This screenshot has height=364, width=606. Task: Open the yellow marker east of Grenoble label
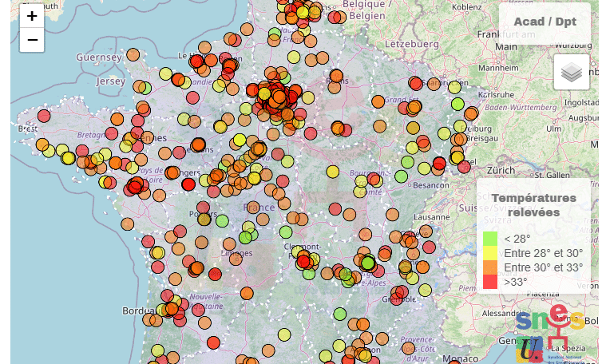(425, 291)
